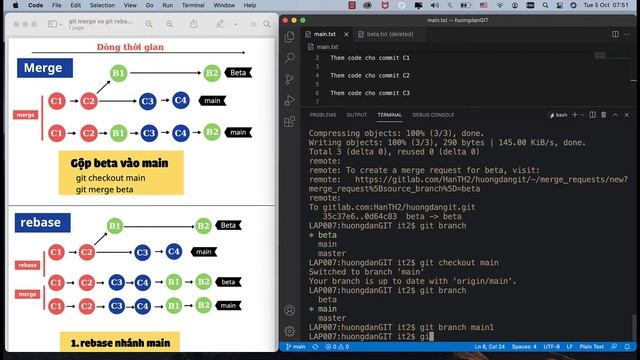Close the terminal panel
640x360 pixels.
click(x=627, y=115)
